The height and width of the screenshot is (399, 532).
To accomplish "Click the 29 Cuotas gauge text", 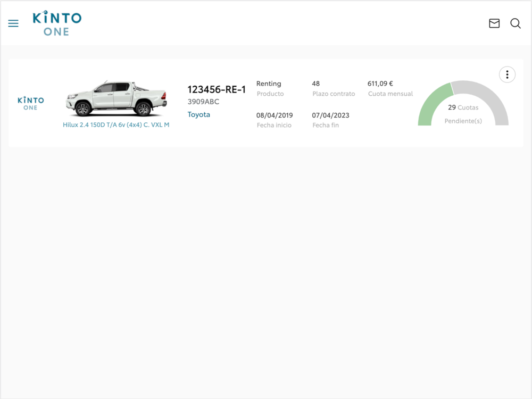I will (463, 107).
